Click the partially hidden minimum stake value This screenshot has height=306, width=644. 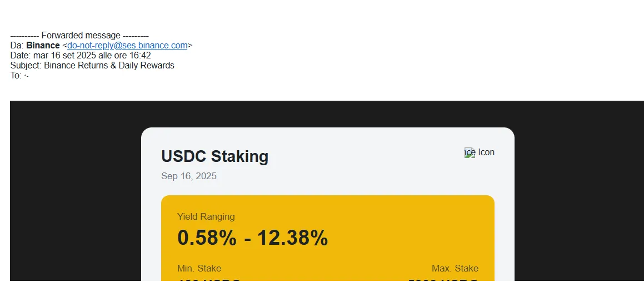[x=209, y=282]
